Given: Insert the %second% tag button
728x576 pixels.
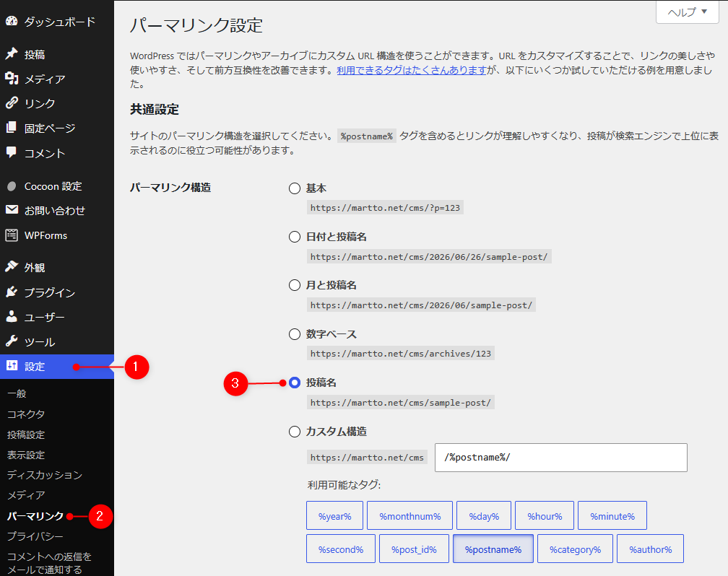Looking at the screenshot, I should point(341,549).
